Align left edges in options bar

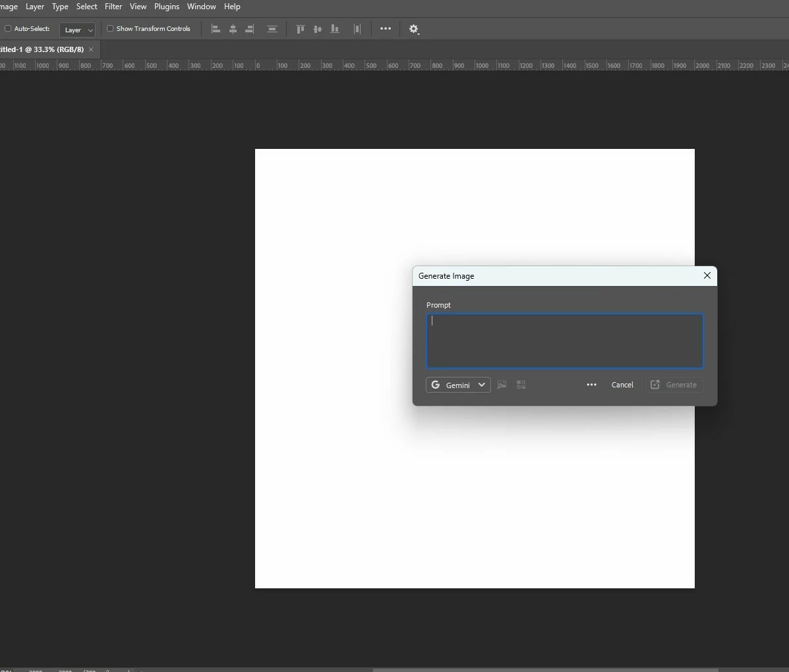(216, 29)
